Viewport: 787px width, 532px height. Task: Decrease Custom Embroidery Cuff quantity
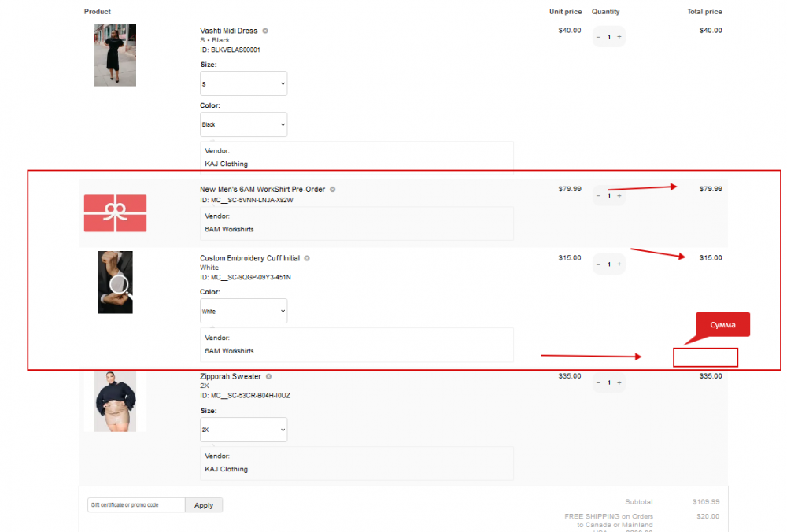point(598,264)
